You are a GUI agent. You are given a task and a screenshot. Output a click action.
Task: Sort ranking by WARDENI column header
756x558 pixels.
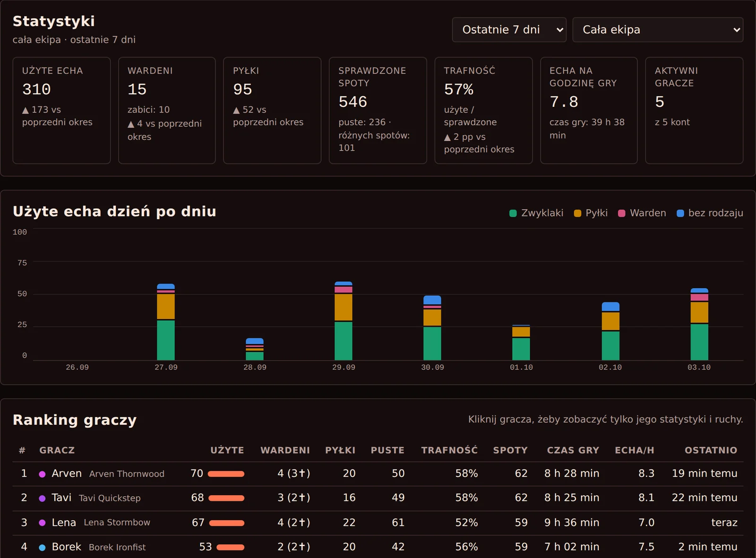coord(285,450)
